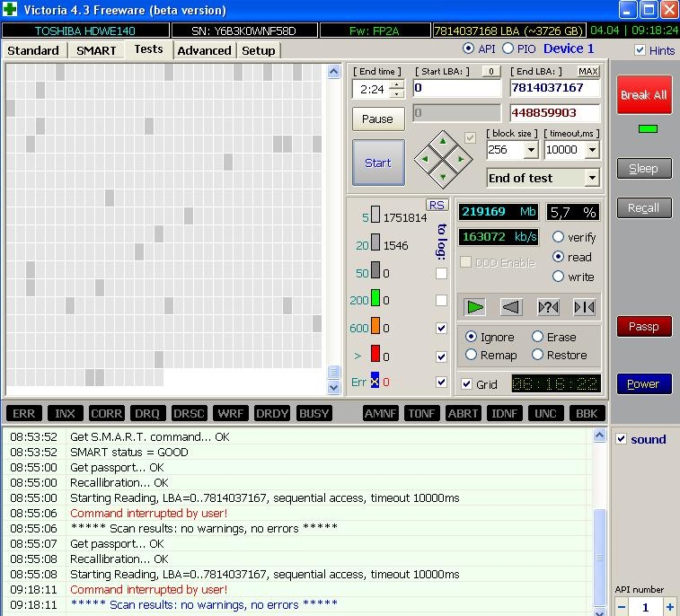This screenshot has height=616, width=680.
Task: Click the DRQ status indicator
Action: point(147,414)
